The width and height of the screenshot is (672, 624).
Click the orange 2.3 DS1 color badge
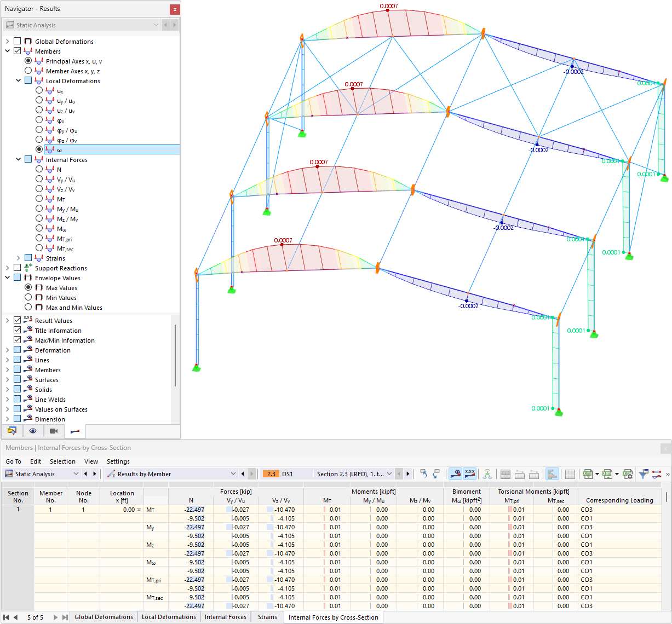(x=271, y=474)
